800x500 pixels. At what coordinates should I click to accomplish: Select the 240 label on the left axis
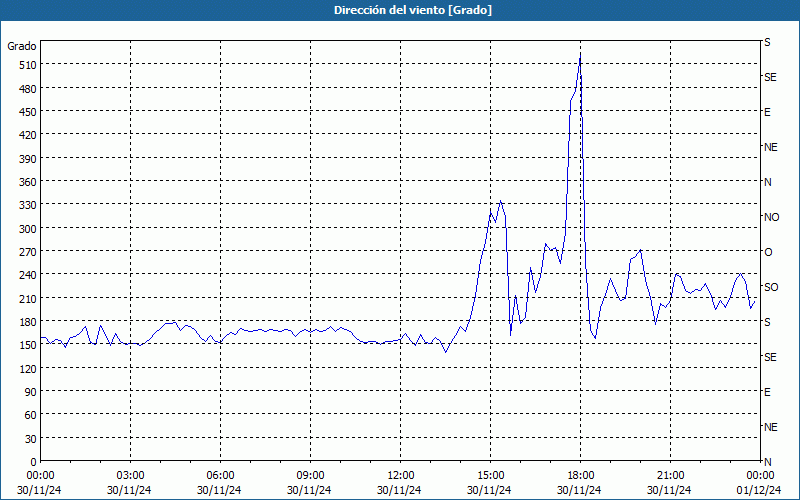(28, 275)
